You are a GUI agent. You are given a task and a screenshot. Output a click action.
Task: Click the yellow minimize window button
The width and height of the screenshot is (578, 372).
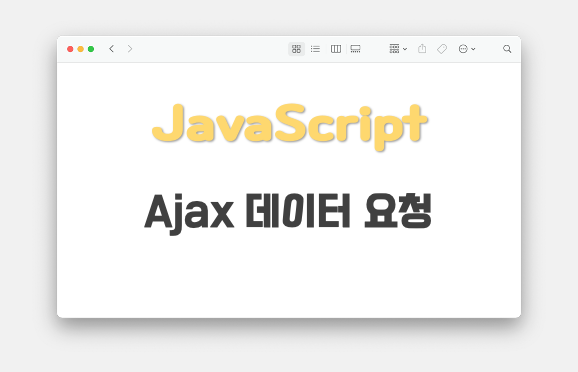pyautogui.click(x=80, y=49)
